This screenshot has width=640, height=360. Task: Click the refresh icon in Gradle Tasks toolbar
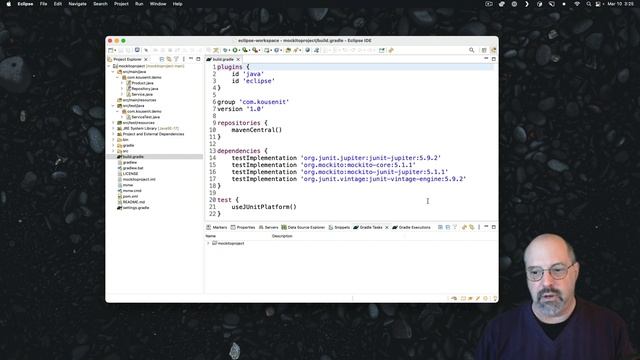464,227
